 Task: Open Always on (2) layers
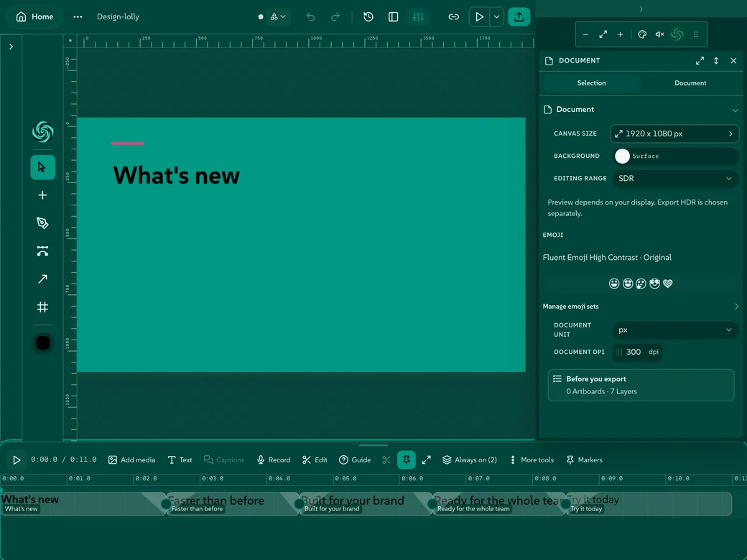[x=469, y=460]
